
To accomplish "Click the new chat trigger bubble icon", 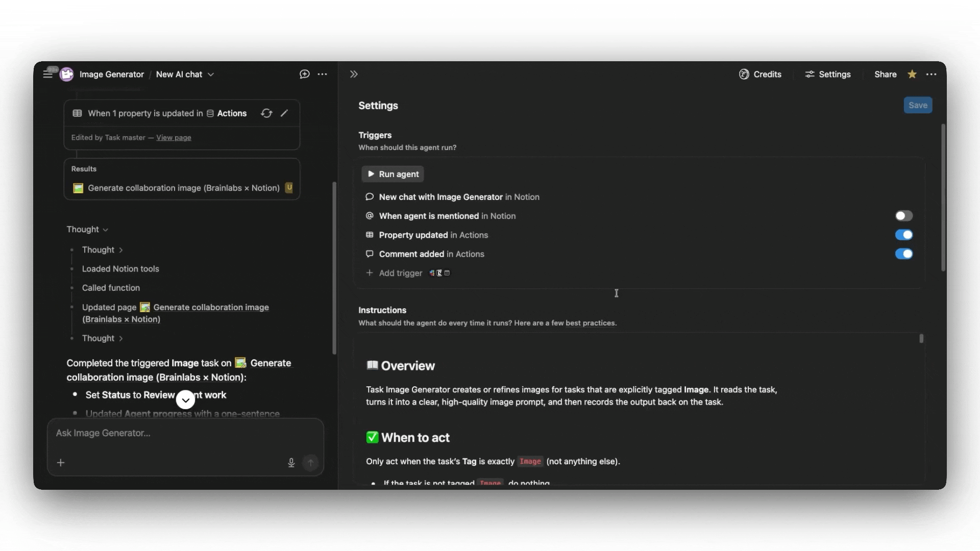I will 370,197.
